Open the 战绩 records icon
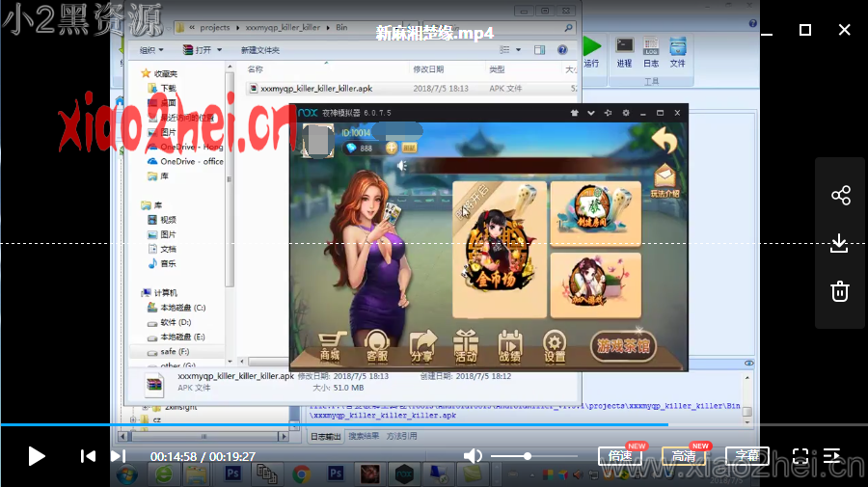The height and width of the screenshot is (487, 868). [x=510, y=347]
